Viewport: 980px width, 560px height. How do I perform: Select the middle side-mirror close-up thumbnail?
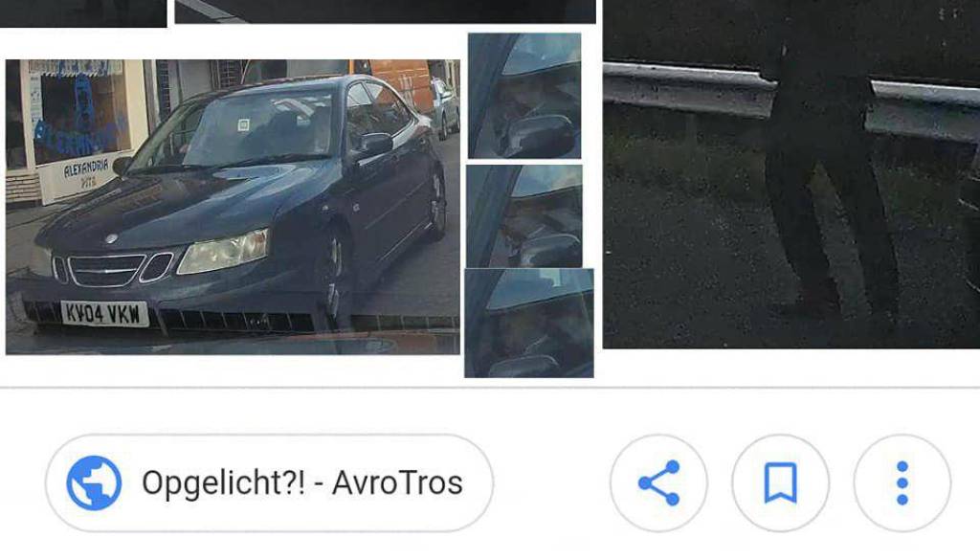[524, 216]
